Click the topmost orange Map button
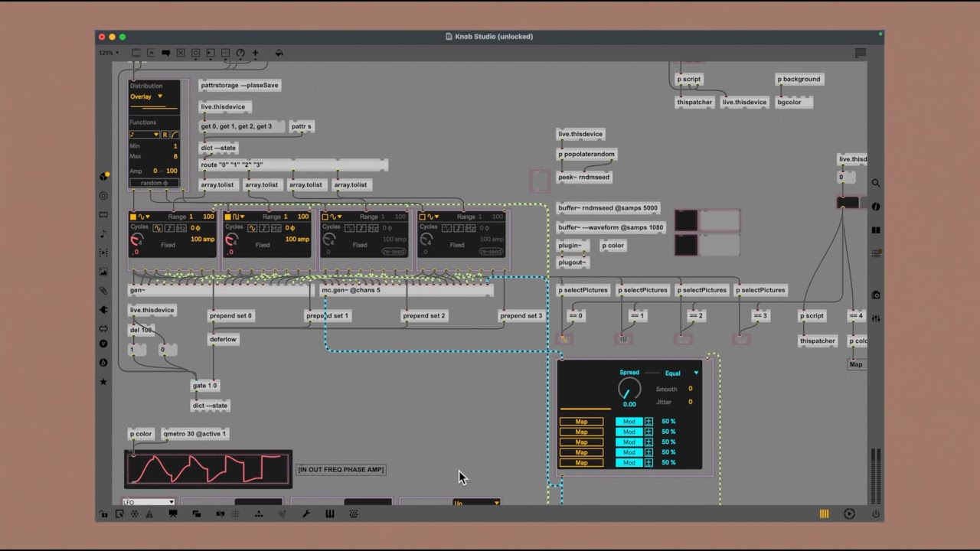 581,422
